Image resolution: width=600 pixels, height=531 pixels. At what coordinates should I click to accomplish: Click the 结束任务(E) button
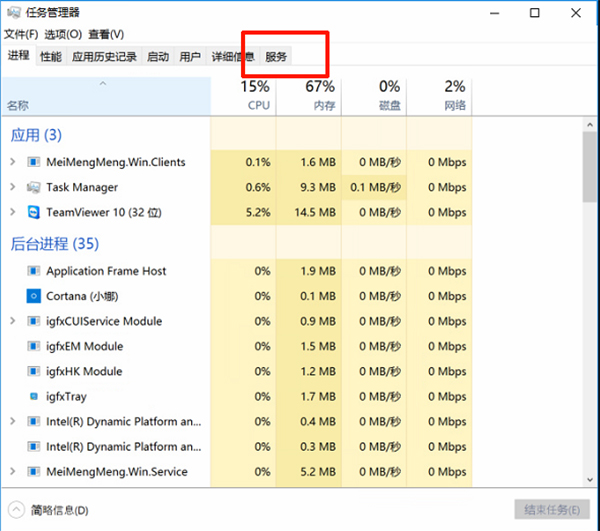point(552,510)
